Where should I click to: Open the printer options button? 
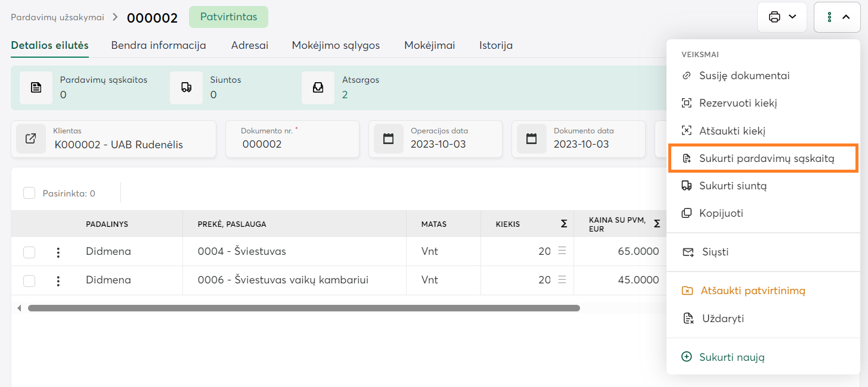tap(782, 17)
